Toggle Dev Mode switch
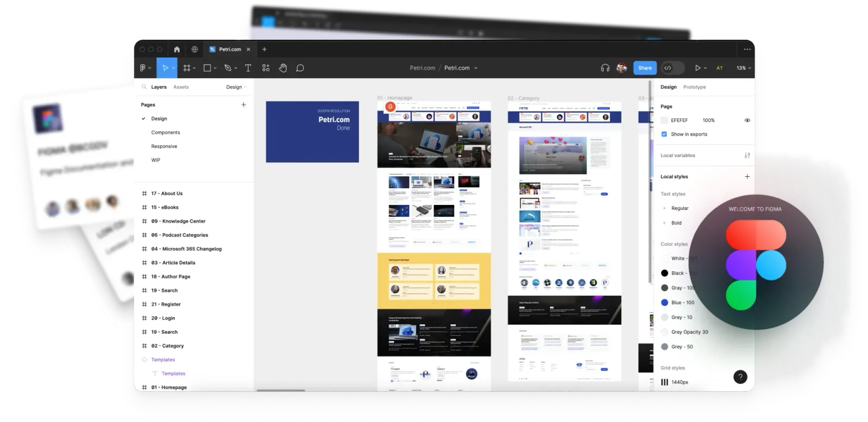868x422 pixels. click(672, 68)
